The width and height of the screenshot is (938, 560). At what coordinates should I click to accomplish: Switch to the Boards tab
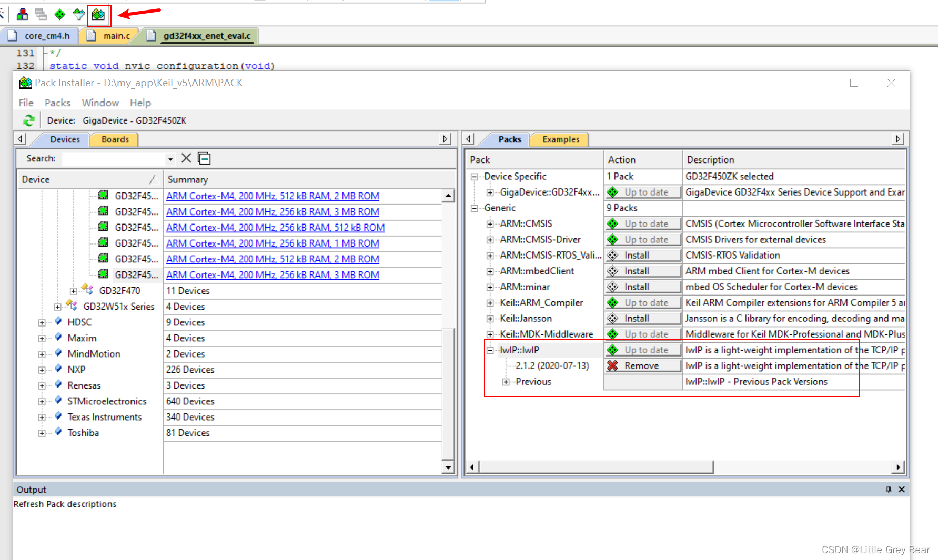click(x=115, y=139)
